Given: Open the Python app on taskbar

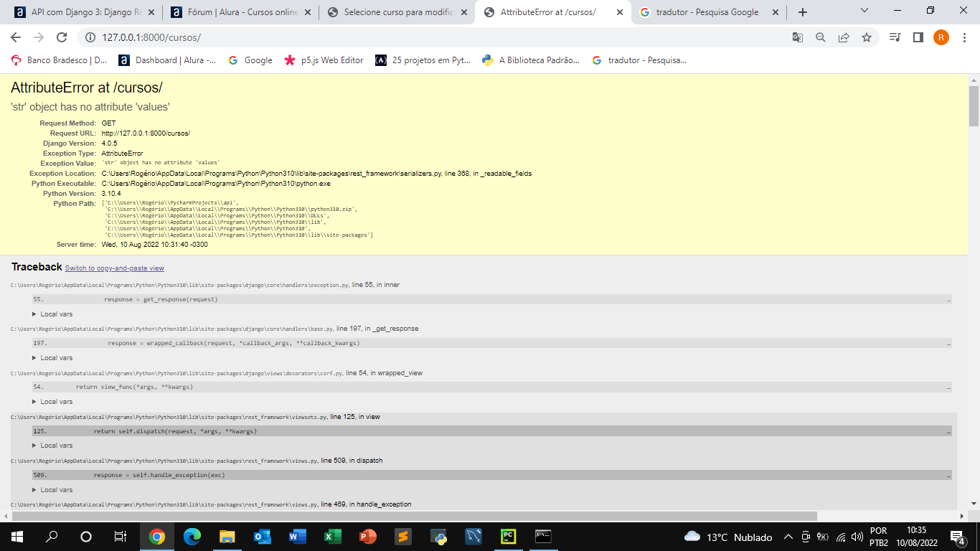Looking at the screenshot, I should coord(438,537).
